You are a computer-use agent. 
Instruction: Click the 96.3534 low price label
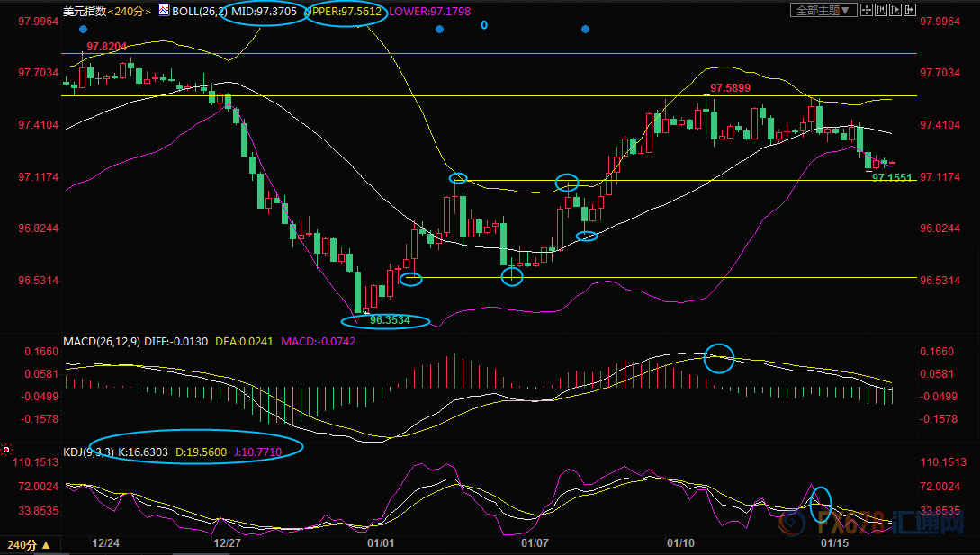389,319
